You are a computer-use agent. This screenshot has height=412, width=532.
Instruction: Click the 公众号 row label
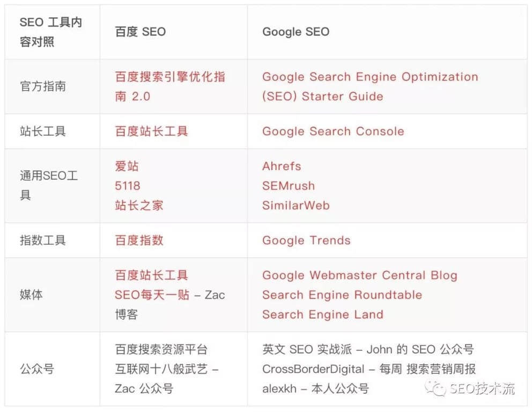37,369
